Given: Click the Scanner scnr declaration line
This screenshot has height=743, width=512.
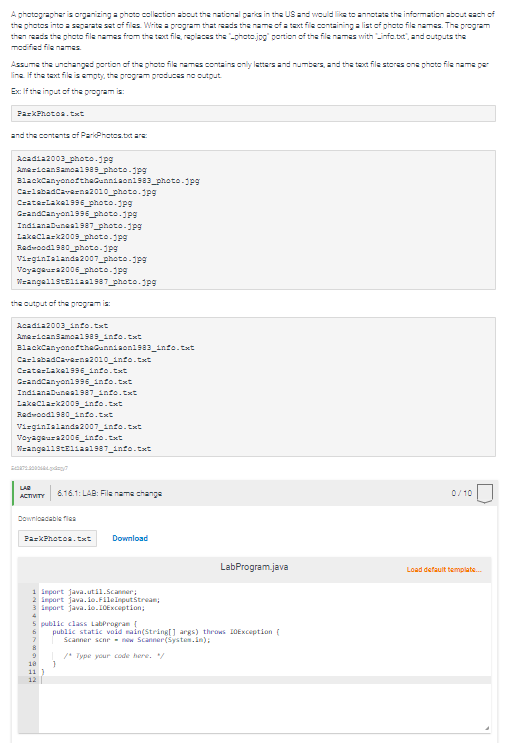Looking at the screenshot, I should click(x=137, y=640).
